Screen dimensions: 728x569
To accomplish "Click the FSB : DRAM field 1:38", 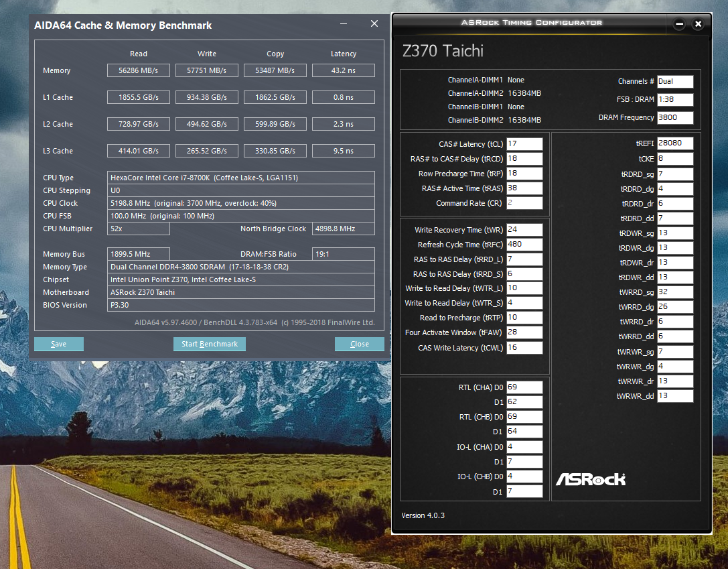I will pos(675,99).
